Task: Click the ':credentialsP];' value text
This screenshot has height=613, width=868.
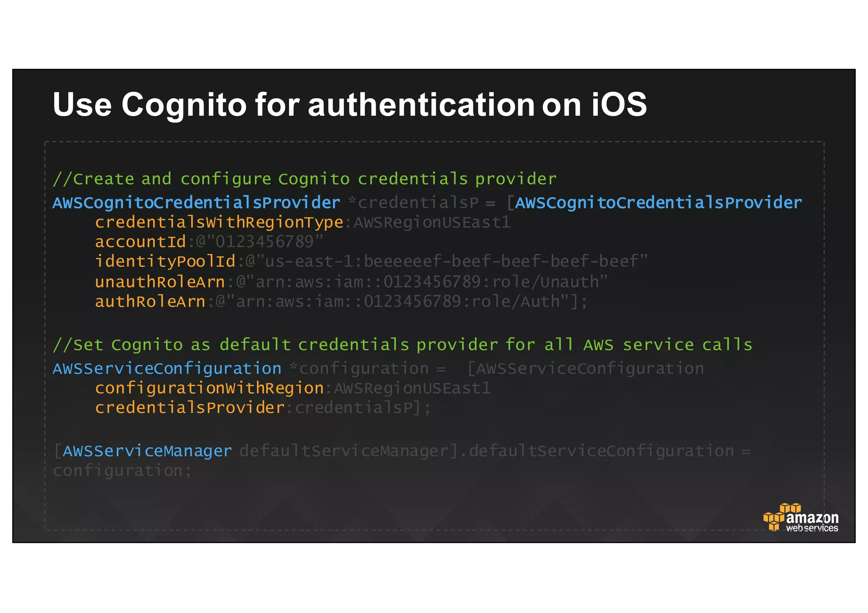Action: coord(359,408)
